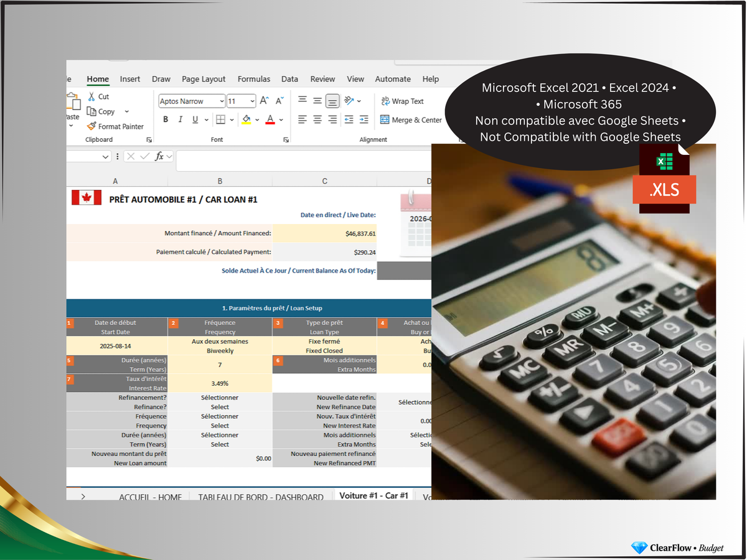This screenshot has height=560, width=747.
Task: Apply red font color
Action: coord(270,119)
